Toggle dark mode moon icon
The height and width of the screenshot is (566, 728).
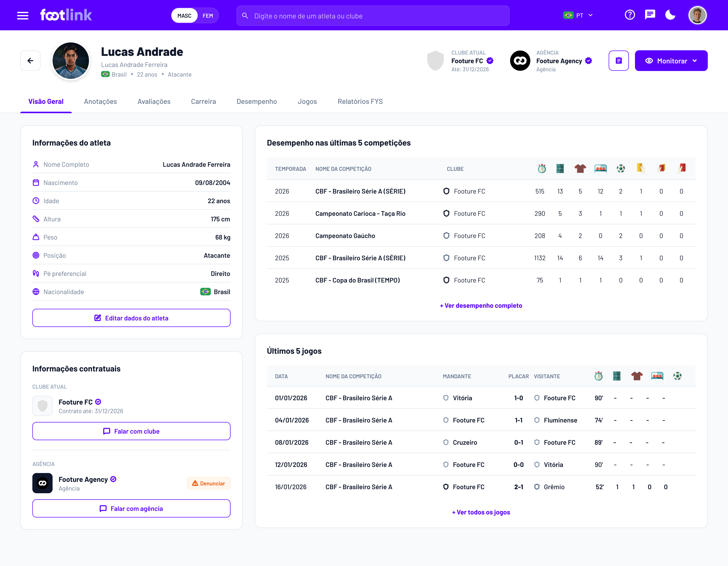(670, 15)
